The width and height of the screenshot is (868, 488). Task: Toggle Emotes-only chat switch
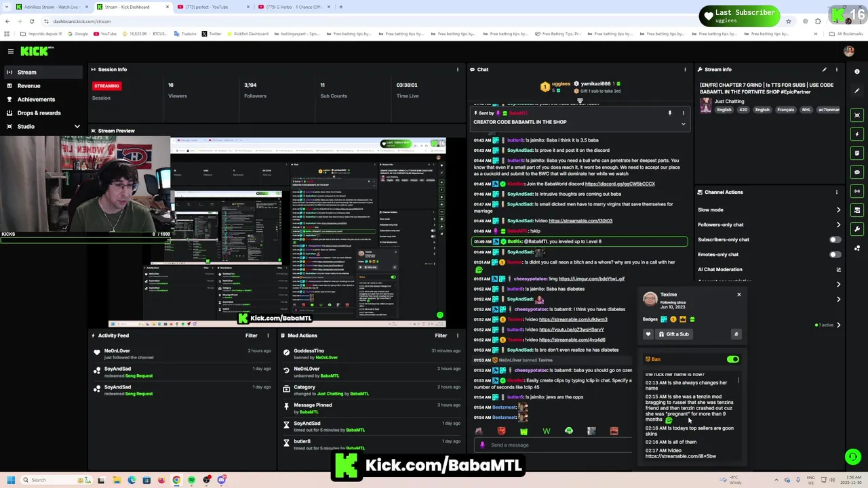click(835, 254)
